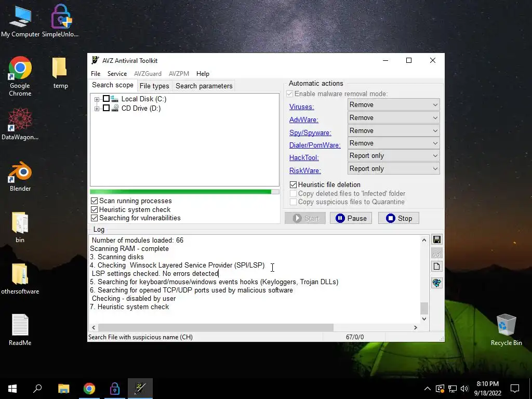This screenshot has width=532, height=399.
Task: Switch to the File types tab
Action: (x=154, y=86)
